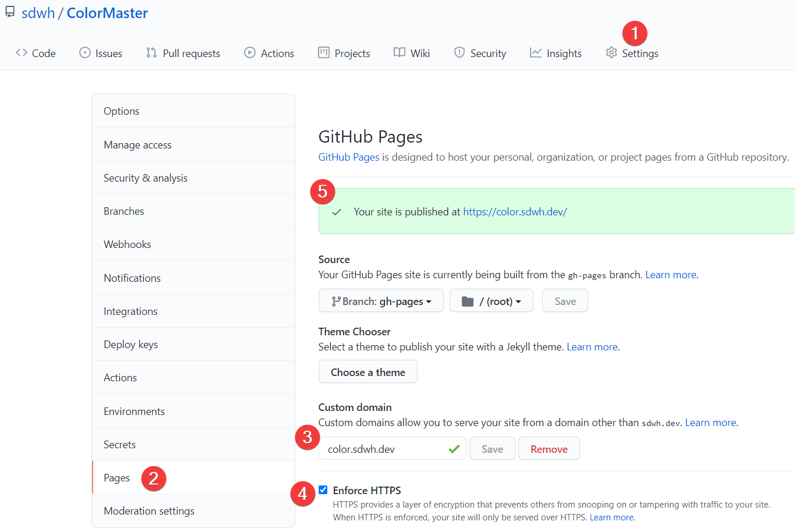Screen dimensions: 795x532
Task: Open Deploy keys settings
Action: 193,344
